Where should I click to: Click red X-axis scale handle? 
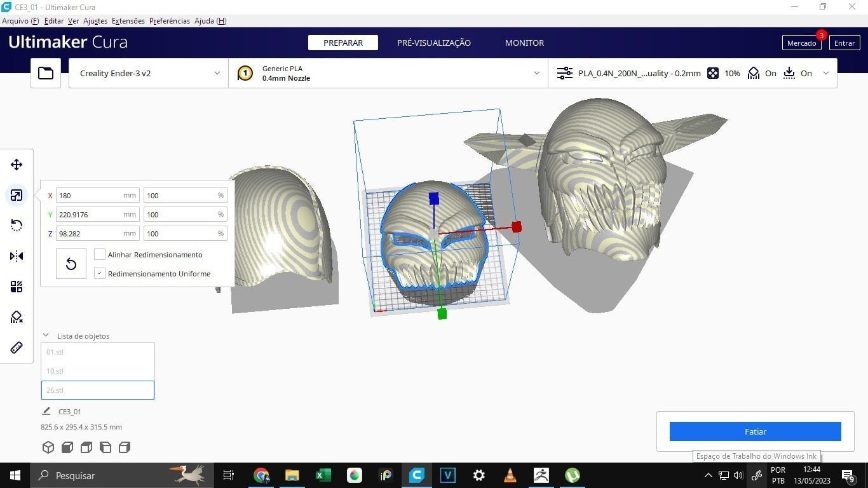click(x=517, y=227)
